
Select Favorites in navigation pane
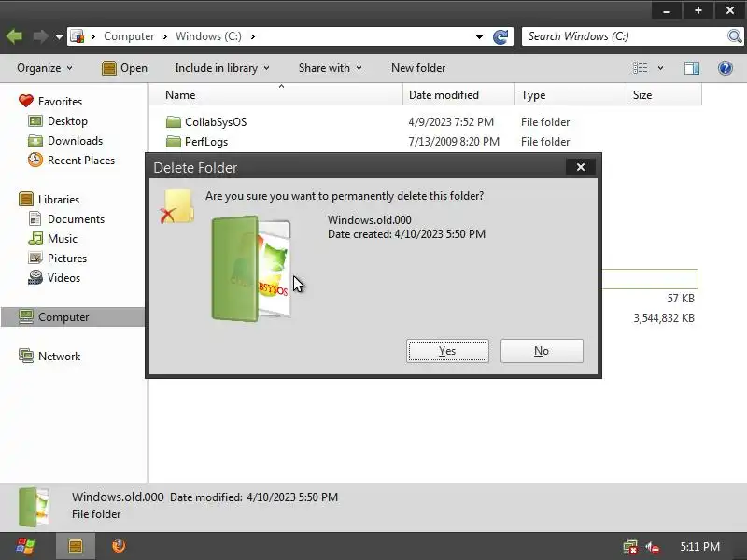click(60, 102)
